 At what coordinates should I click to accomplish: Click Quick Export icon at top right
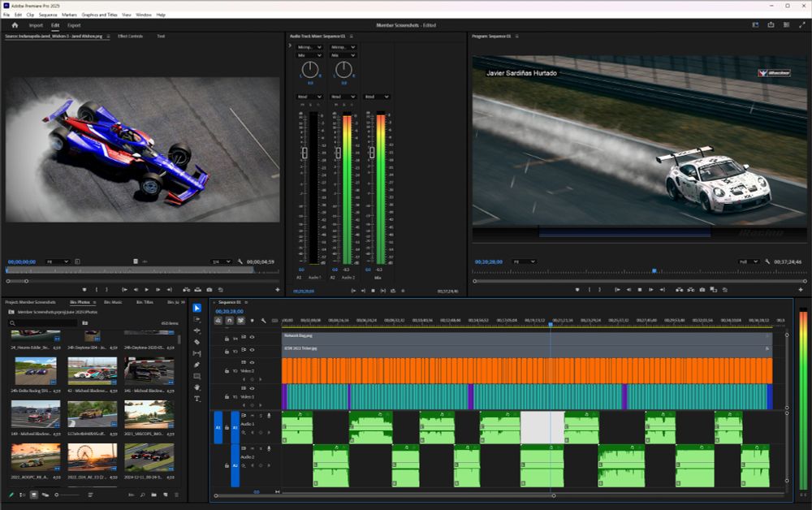pos(771,25)
